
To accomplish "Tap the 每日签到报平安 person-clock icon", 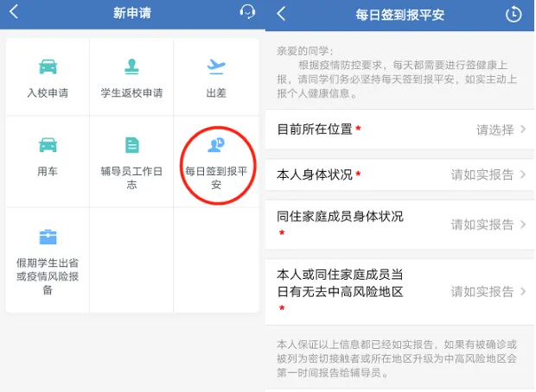I will (216, 145).
